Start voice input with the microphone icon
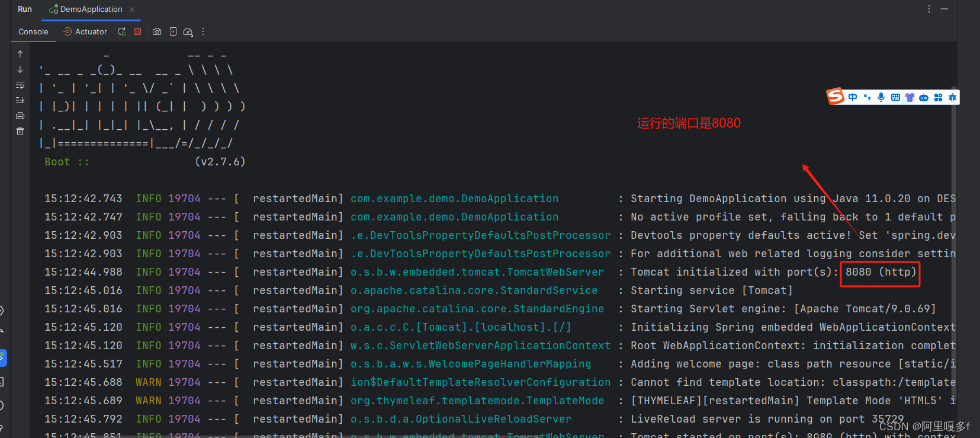Viewport: 980px width, 438px height. pos(881,97)
